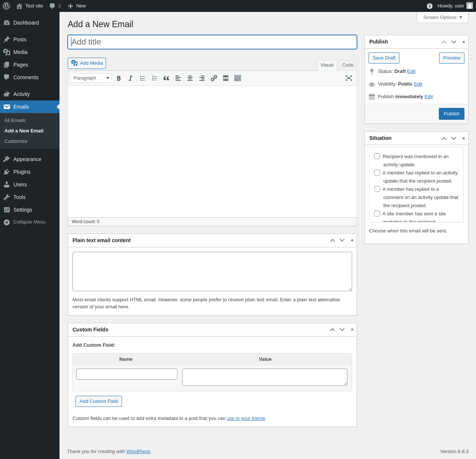The width and height of the screenshot is (476, 459).
Task: Open Plugins in the sidebar
Action: [x=30, y=172]
